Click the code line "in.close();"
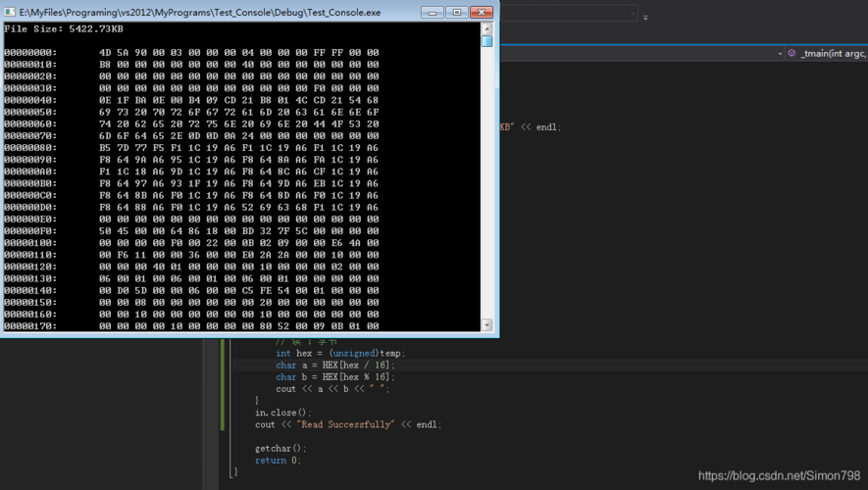868x490 pixels. point(282,413)
